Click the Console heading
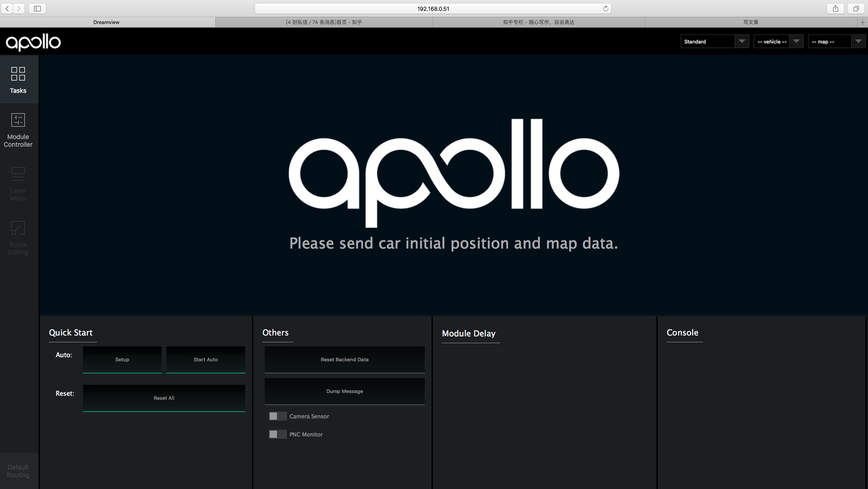This screenshot has height=489, width=868. point(682,332)
